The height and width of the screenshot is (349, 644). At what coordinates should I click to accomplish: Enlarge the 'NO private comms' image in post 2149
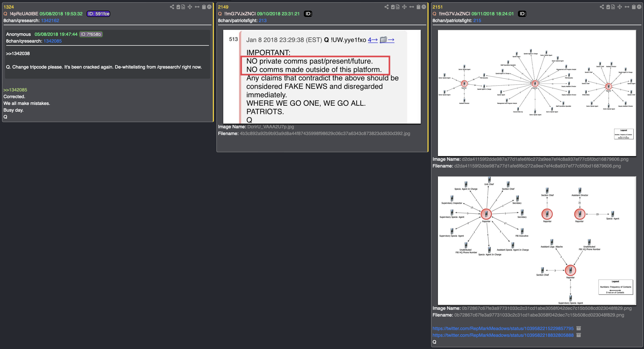click(x=322, y=77)
